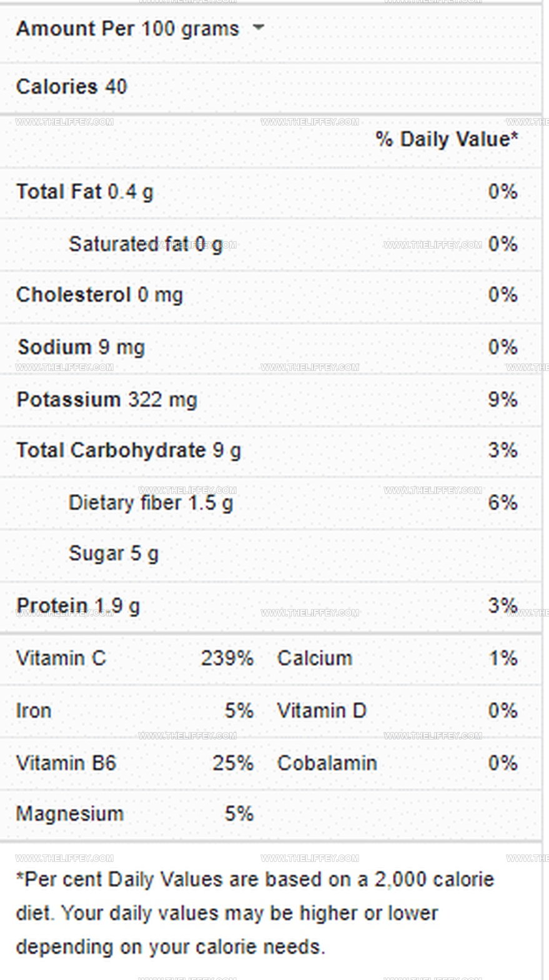Click the Vitamin D label
The image size is (549, 980).
[322, 711]
